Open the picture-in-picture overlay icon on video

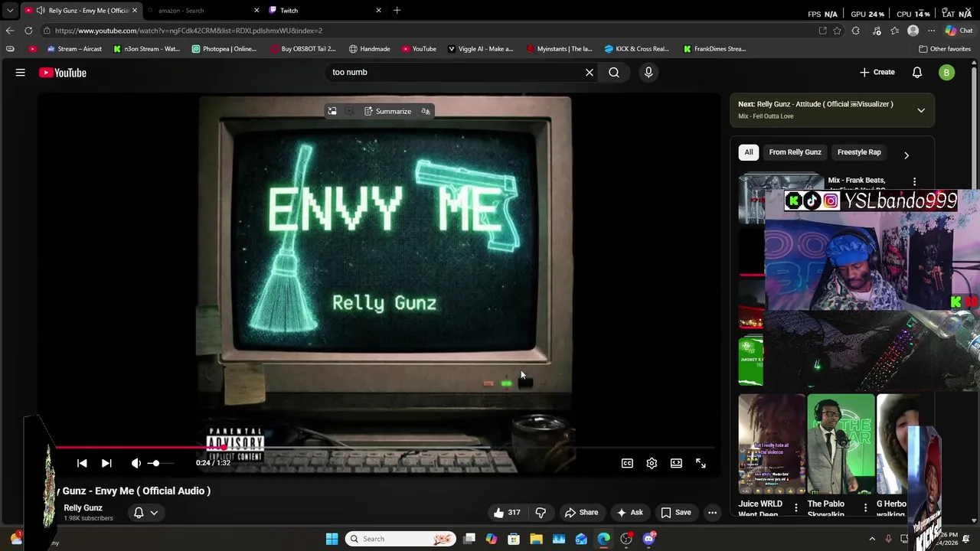332,111
